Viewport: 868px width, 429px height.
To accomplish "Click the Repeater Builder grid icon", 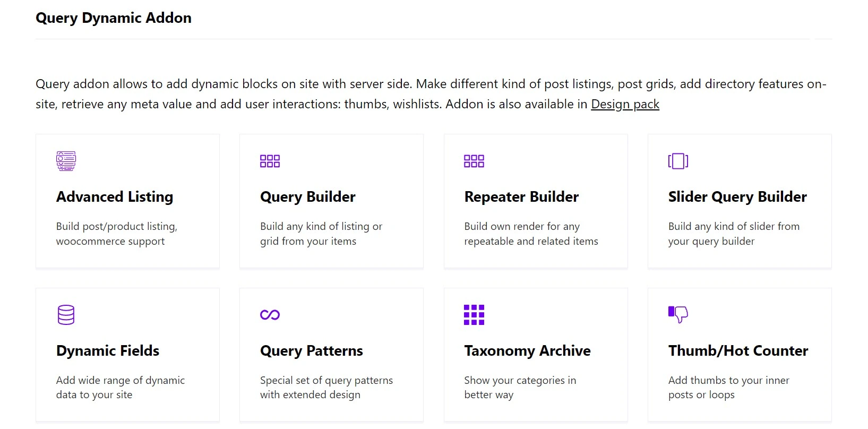I will click(x=474, y=161).
